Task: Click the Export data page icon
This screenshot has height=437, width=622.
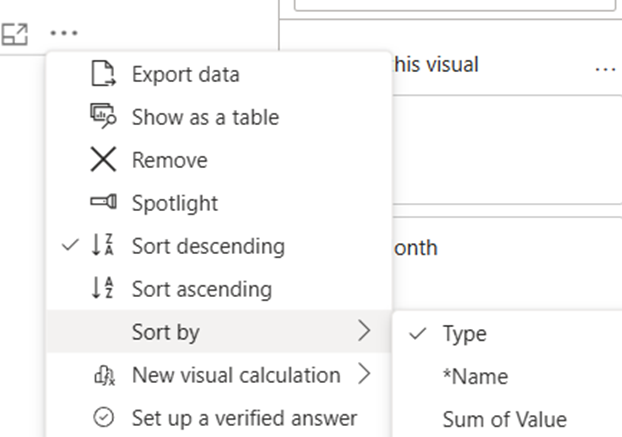Action: coord(103,74)
